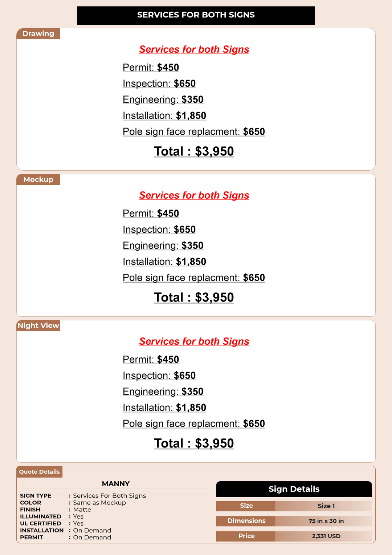Click the SERVICES FOR BOTH SIGNS header banner
Viewport: 392px width, 555px height.
[196, 15]
